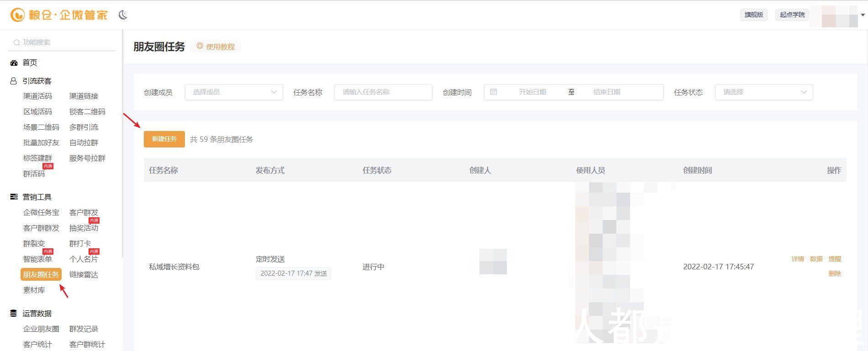The width and height of the screenshot is (868, 351).
Task: Open 客户群群发 menu item
Action: 41,228
